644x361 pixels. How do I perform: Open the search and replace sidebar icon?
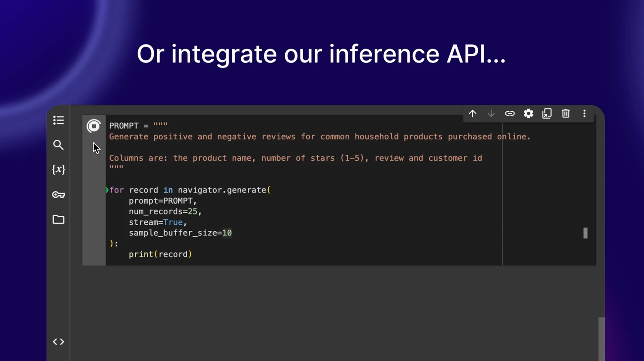[58, 145]
